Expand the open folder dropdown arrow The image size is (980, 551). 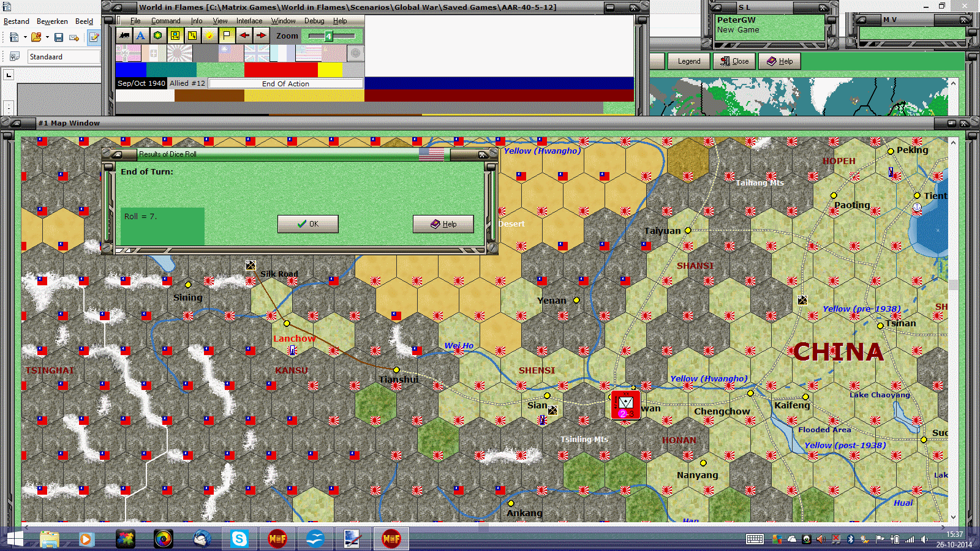click(47, 37)
